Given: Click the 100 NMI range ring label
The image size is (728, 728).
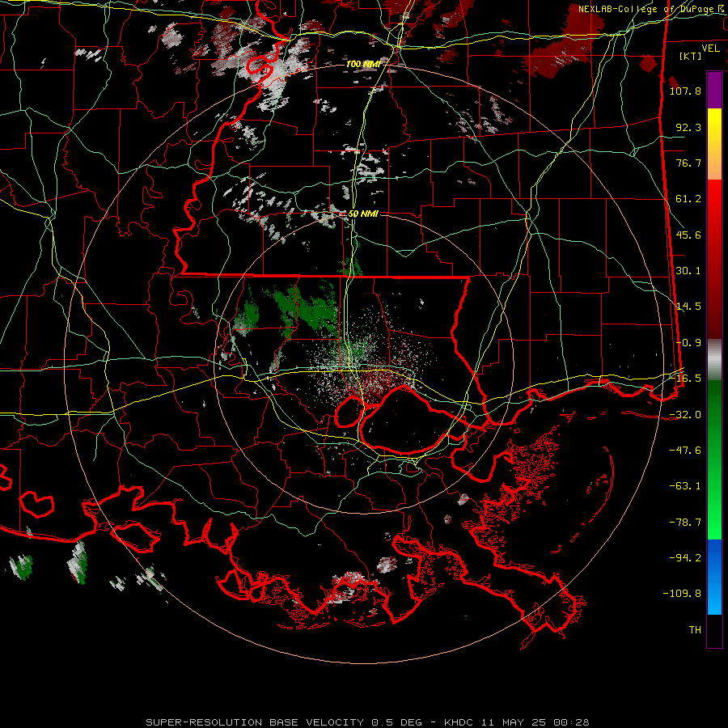Looking at the screenshot, I should 363,64.
